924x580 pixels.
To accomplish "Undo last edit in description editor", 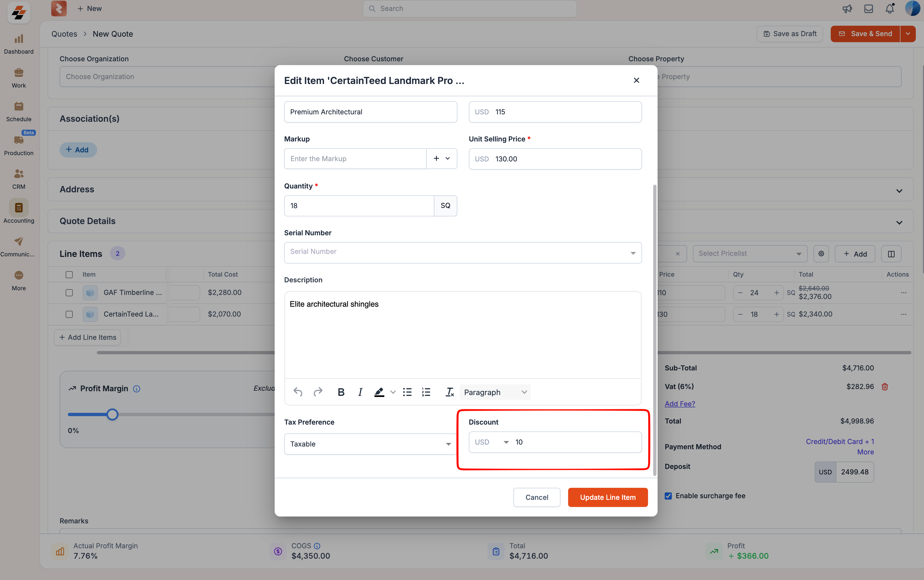I will tap(298, 392).
